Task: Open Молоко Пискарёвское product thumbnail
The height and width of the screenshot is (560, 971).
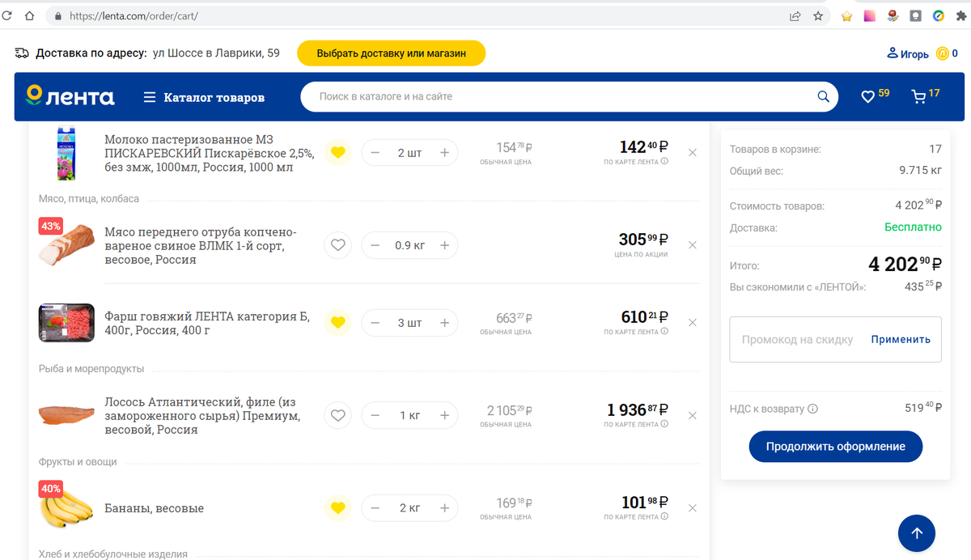Action: pos(66,152)
